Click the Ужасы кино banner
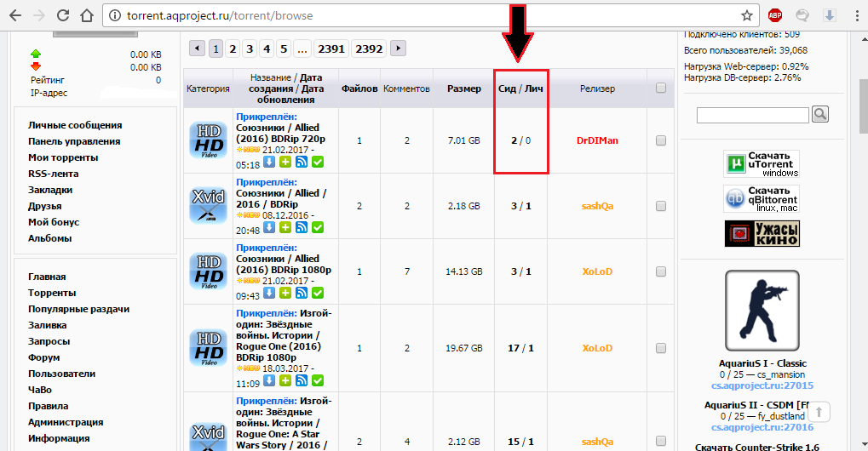 pos(762,233)
